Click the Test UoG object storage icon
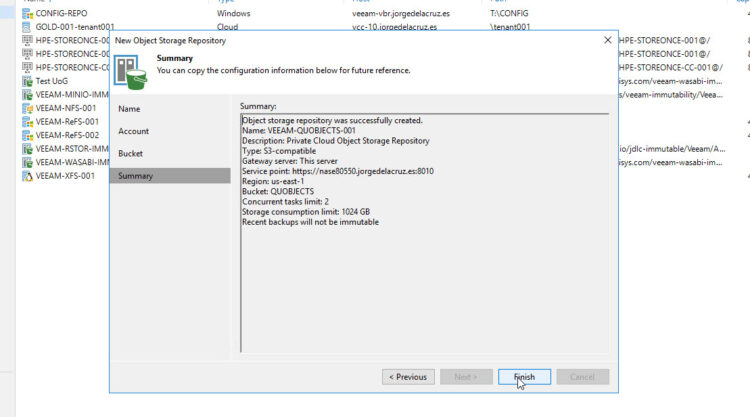This screenshot has width=750, height=417. tap(28, 81)
